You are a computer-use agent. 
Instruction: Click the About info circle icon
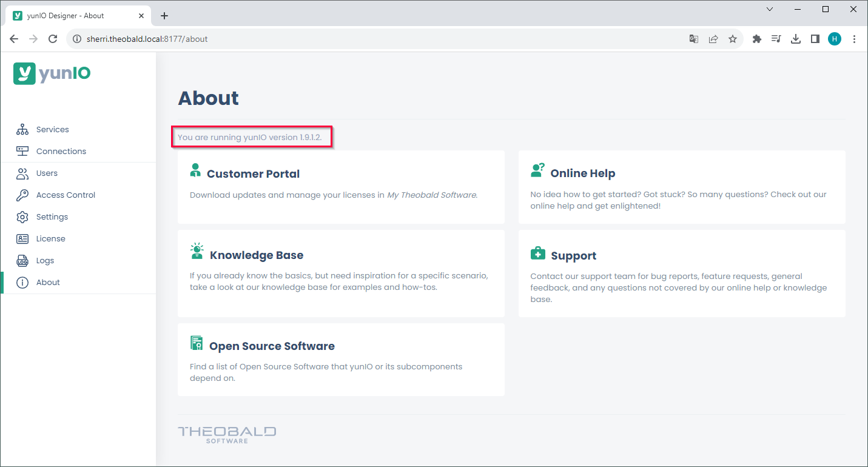coord(22,283)
